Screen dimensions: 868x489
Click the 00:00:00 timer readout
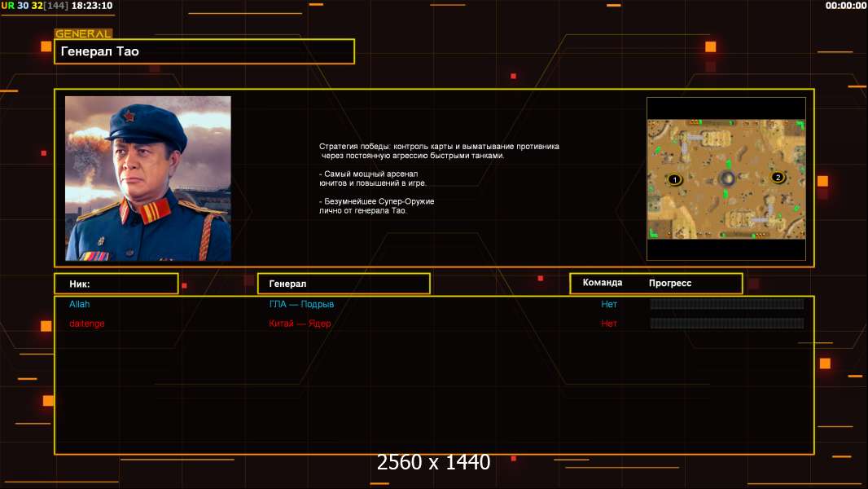846,6
